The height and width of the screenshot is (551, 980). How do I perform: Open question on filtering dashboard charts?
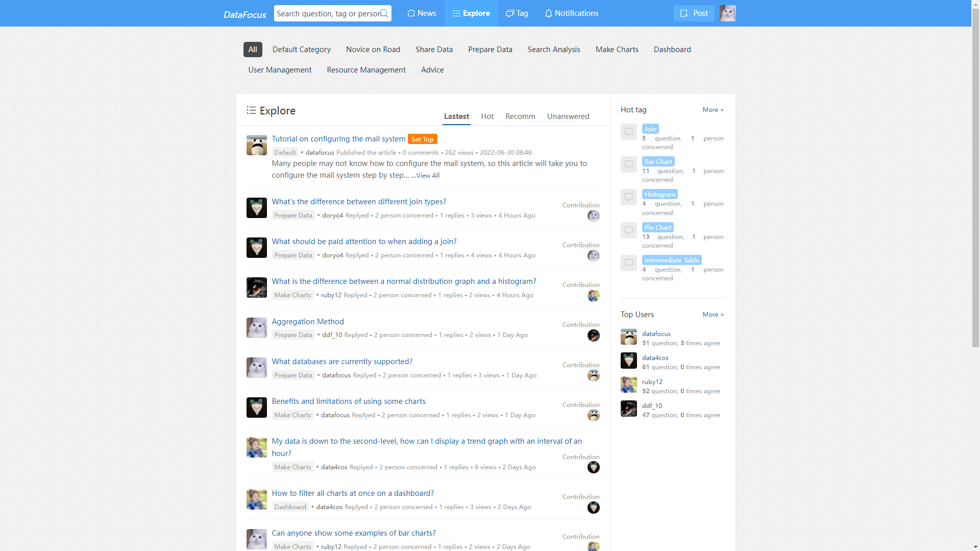tap(353, 493)
